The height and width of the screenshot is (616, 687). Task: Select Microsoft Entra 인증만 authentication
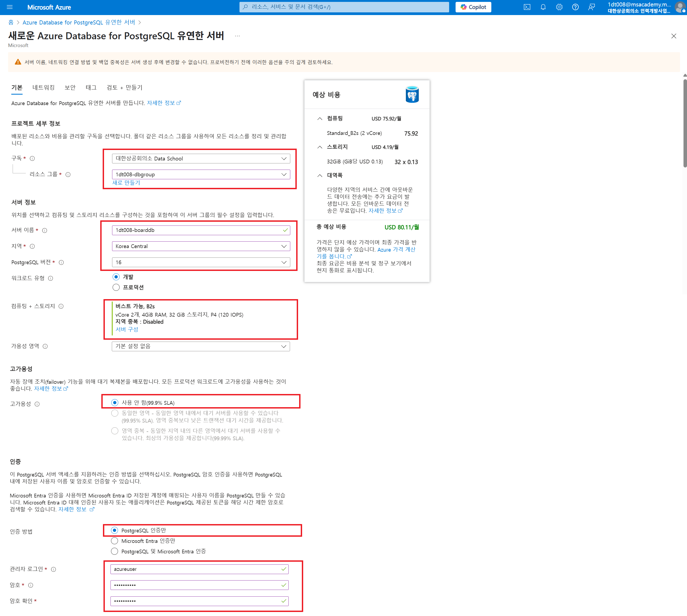click(114, 541)
